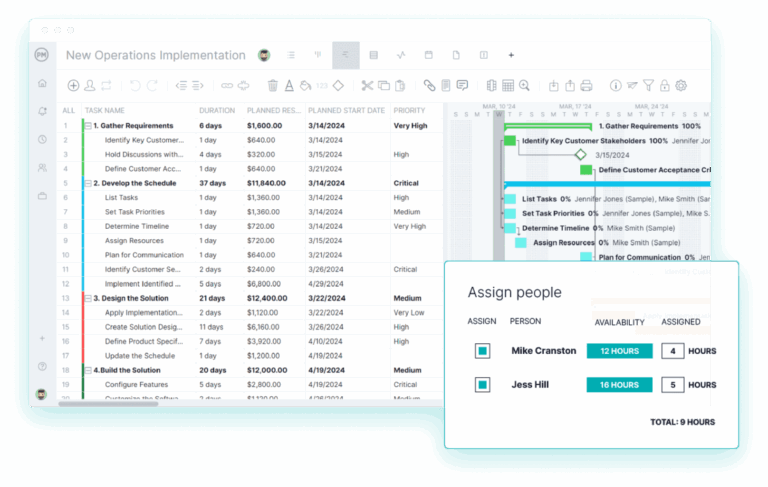Click the clock icon in sidebar
The width and height of the screenshot is (768, 487).
[x=42, y=139]
